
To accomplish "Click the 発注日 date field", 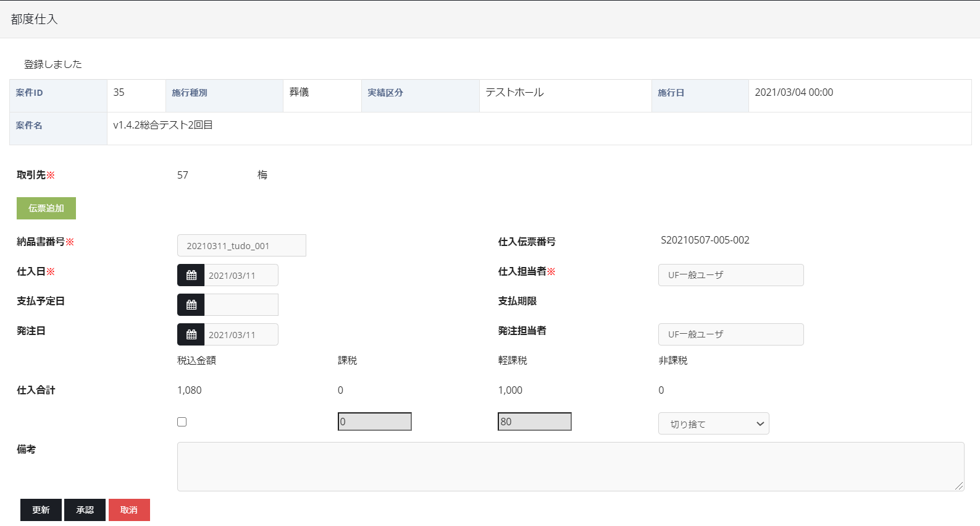I will [x=241, y=334].
